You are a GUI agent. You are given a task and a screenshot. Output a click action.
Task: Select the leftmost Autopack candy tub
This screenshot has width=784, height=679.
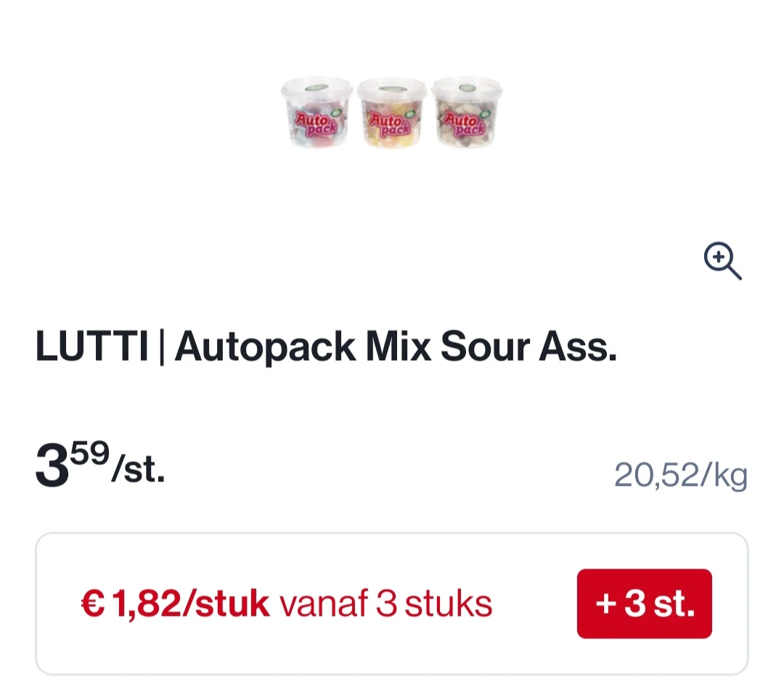click(x=317, y=115)
